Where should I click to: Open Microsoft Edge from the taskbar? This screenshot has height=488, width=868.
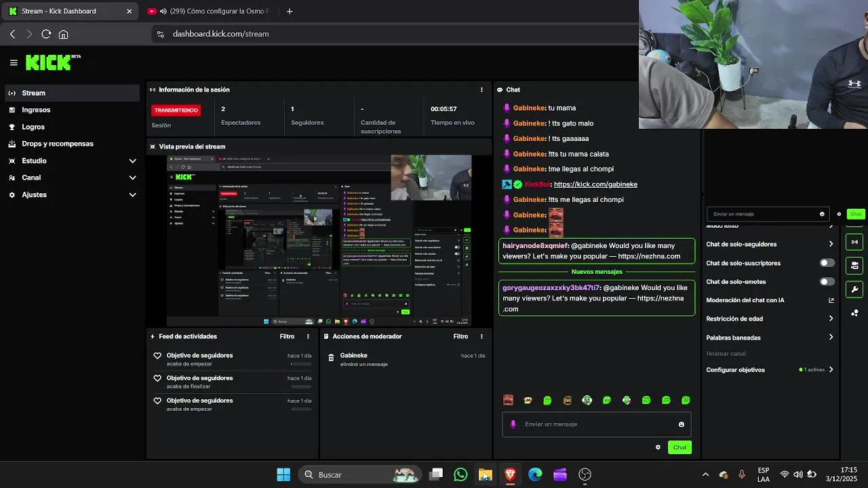535,474
